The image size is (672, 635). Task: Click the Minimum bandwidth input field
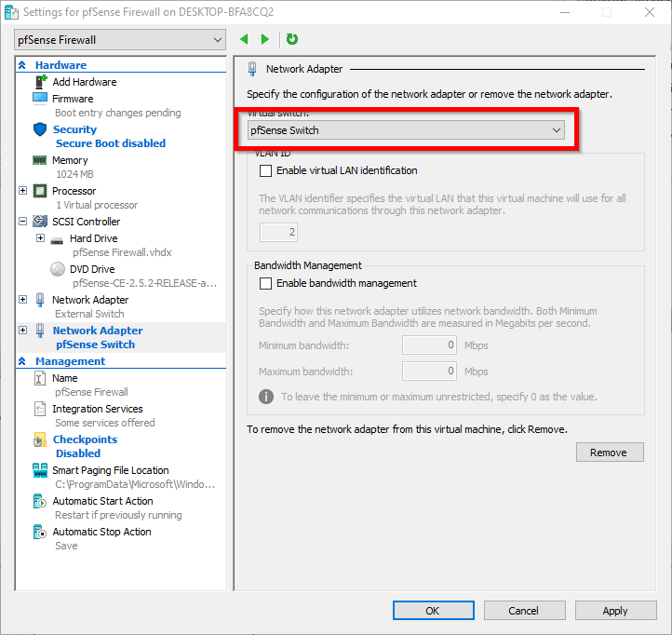(429, 345)
